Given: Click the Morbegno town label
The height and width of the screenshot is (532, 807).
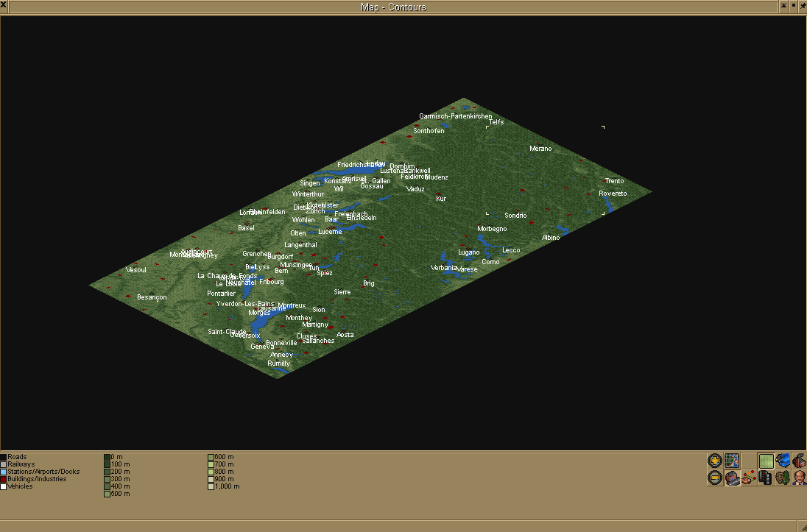Looking at the screenshot, I should 492,229.
